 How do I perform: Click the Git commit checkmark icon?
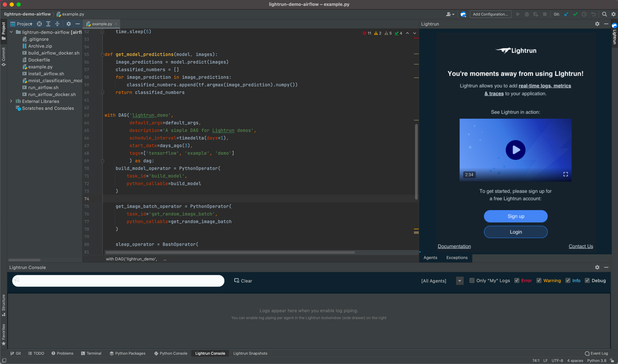pos(575,14)
